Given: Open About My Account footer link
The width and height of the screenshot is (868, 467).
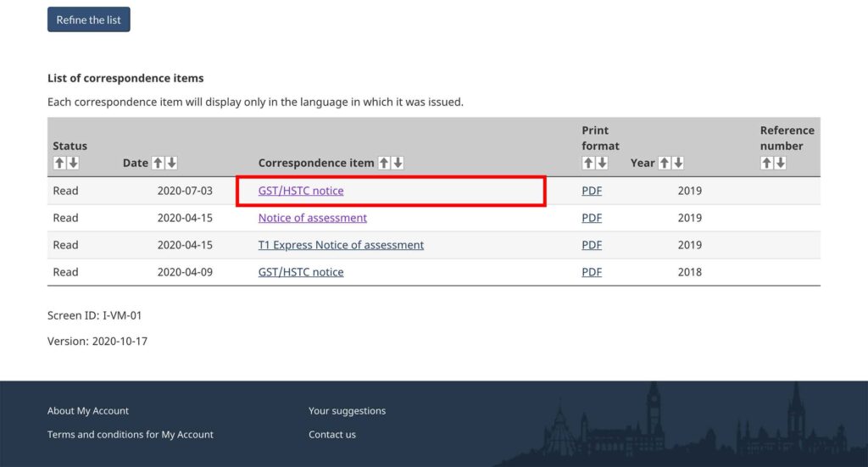Looking at the screenshot, I should point(88,411).
